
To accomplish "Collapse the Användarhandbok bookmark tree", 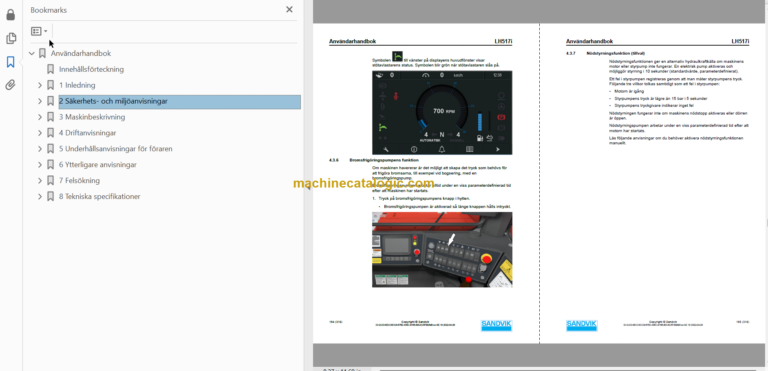I will tap(32, 53).
